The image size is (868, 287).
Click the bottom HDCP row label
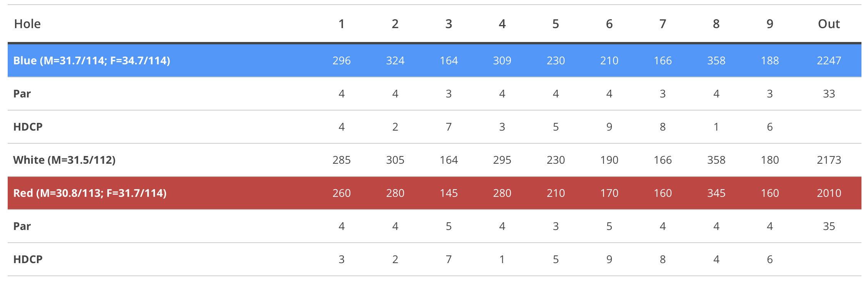(x=28, y=259)
